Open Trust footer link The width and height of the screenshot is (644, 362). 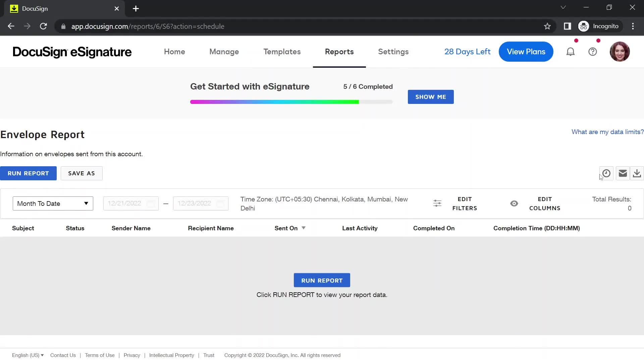209,355
